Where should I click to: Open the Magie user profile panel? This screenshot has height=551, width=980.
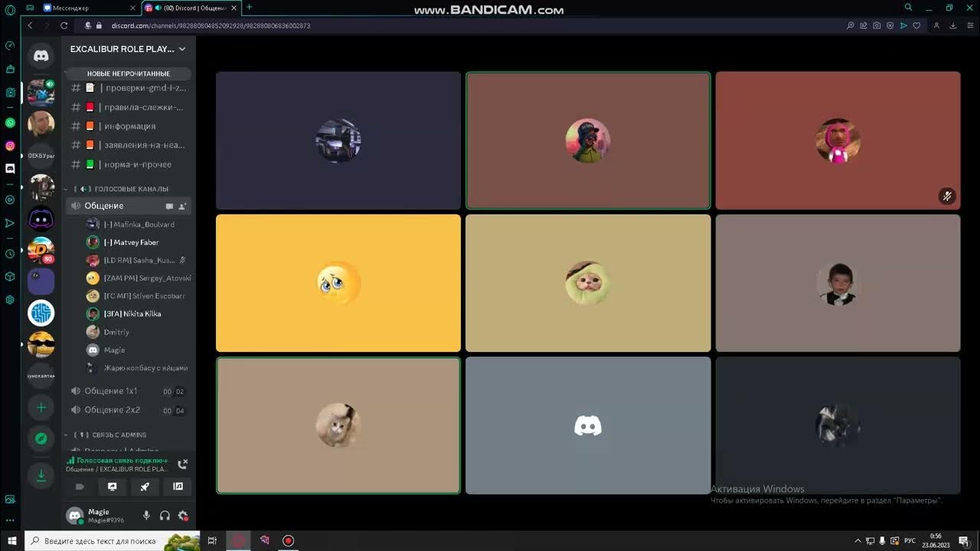100,516
